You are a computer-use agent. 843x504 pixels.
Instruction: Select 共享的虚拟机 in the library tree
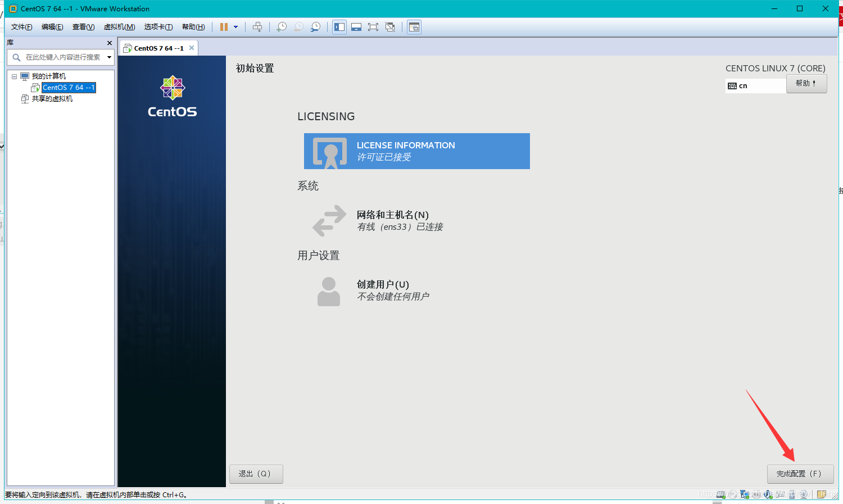point(52,99)
